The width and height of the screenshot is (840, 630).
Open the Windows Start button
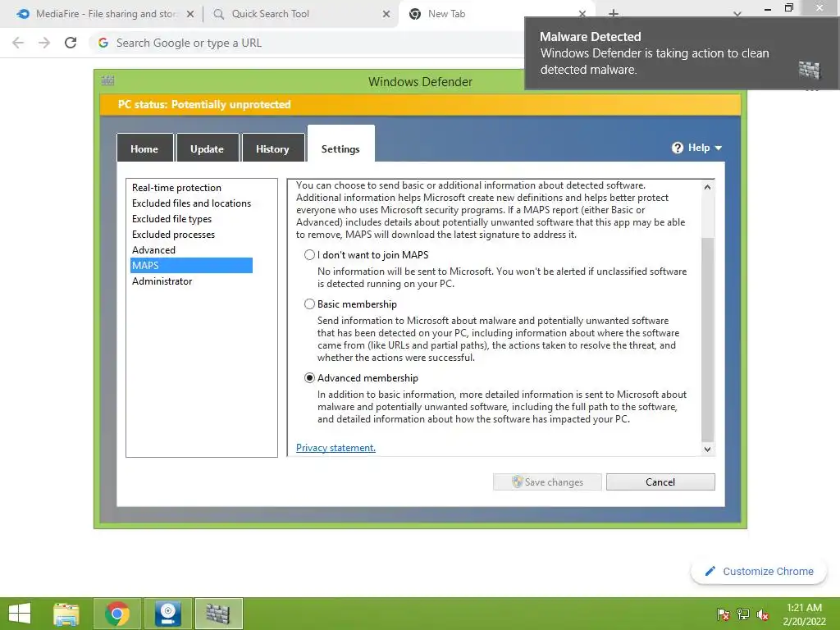pos(20,614)
